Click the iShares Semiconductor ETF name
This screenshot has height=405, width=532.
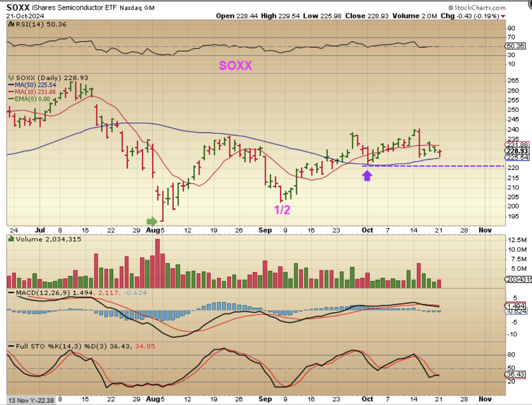click(74, 8)
